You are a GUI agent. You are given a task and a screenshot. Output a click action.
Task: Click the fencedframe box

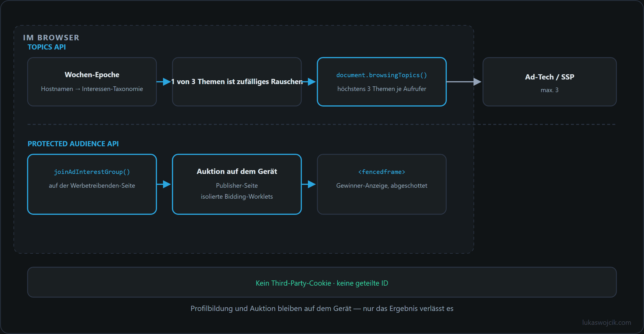382,184
